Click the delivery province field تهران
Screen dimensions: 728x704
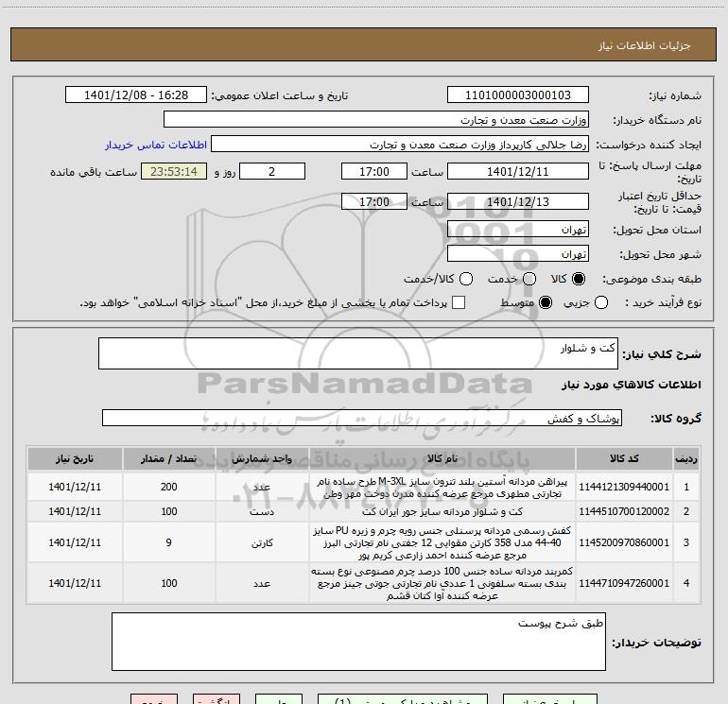click(518, 230)
